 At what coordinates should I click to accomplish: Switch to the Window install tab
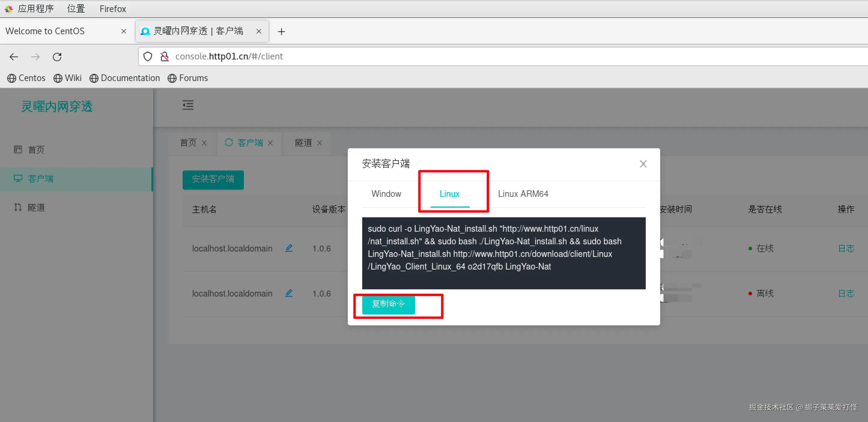point(386,194)
